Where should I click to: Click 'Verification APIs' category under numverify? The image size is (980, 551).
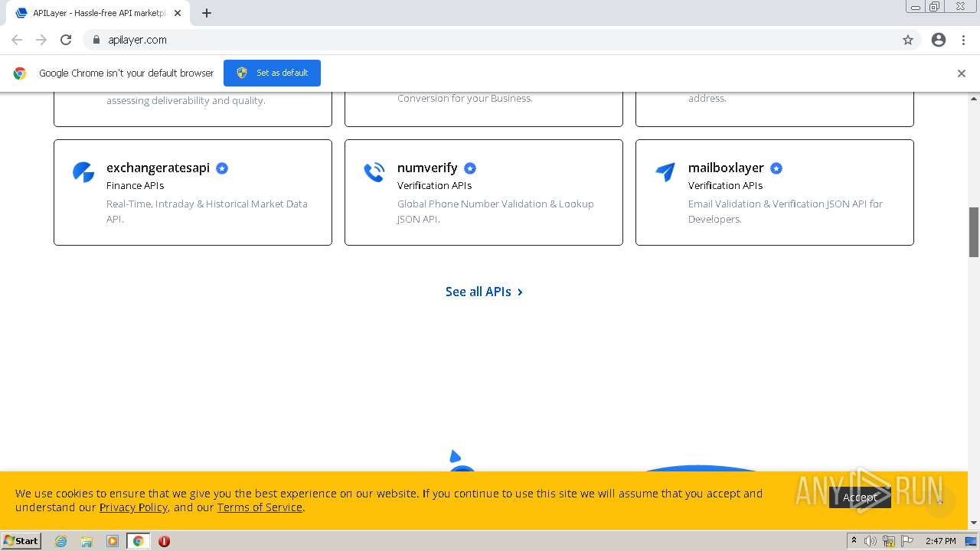pos(434,185)
